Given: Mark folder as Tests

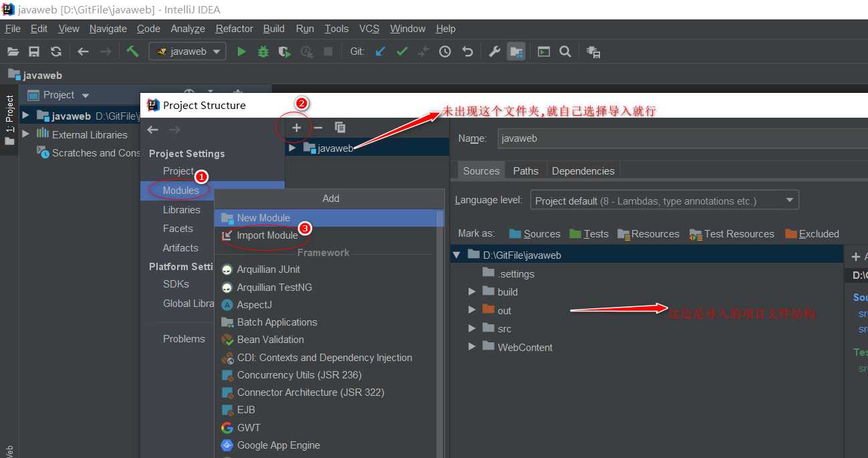Looking at the screenshot, I should pos(589,234).
